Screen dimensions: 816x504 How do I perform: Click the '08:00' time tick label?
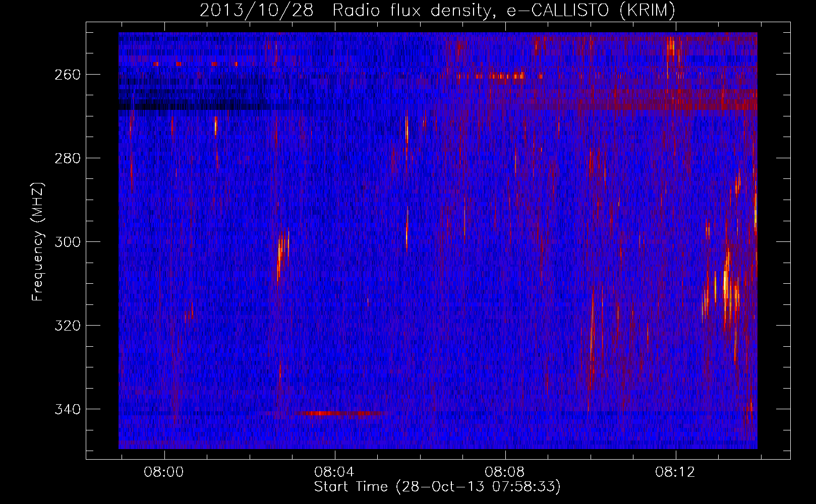164,472
